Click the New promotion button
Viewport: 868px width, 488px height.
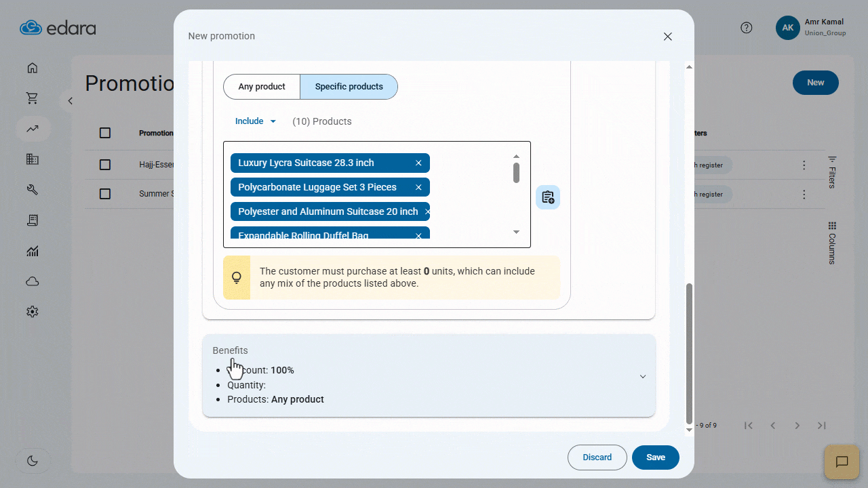coord(816,83)
